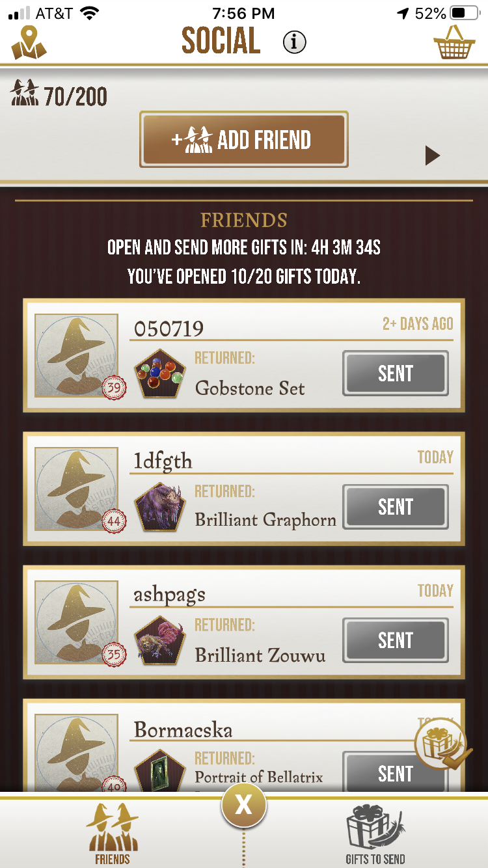Open ashpags's wizard avatar

[x=76, y=623]
